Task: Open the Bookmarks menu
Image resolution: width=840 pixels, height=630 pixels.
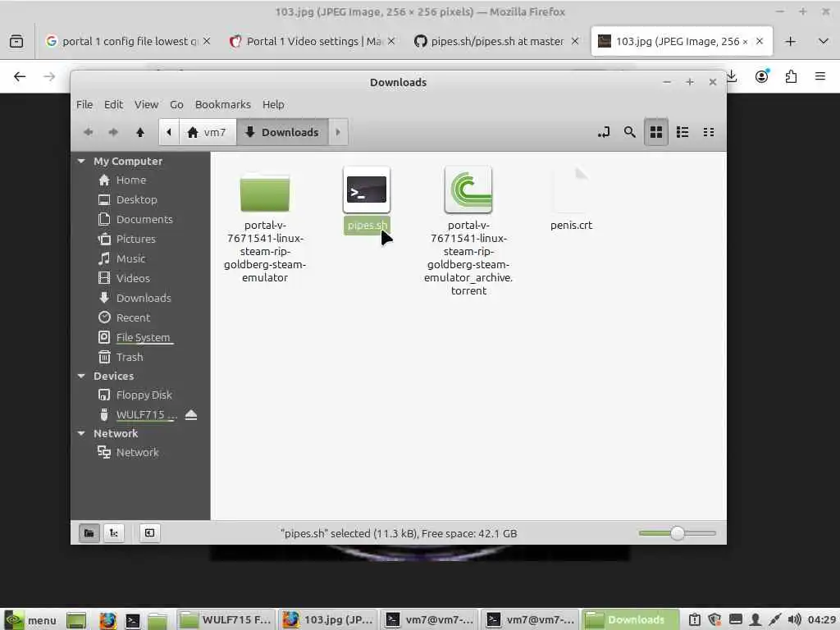Action: point(223,104)
